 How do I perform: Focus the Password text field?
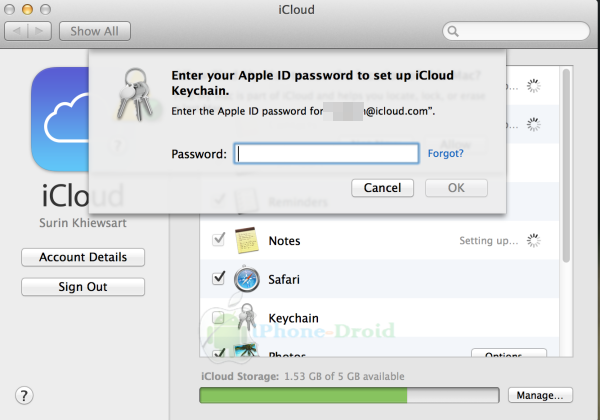pos(326,153)
